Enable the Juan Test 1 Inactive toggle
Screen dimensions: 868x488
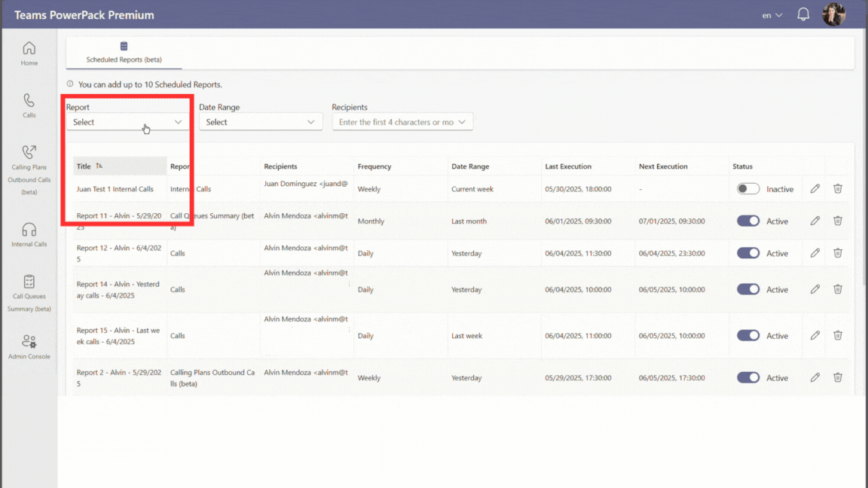click(748, 189)
